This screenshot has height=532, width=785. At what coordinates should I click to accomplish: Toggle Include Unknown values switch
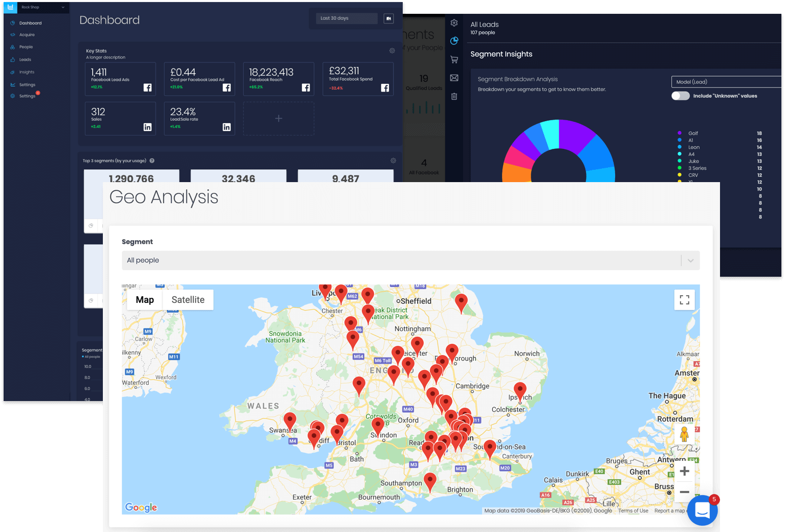(x=680, y=96)
